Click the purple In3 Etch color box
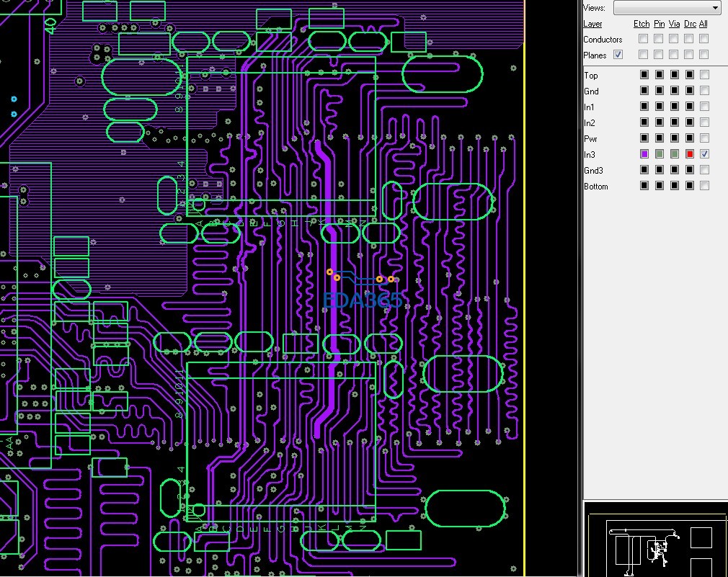The height and width of the screenshot is (577, 728). [x=644, y=154]
